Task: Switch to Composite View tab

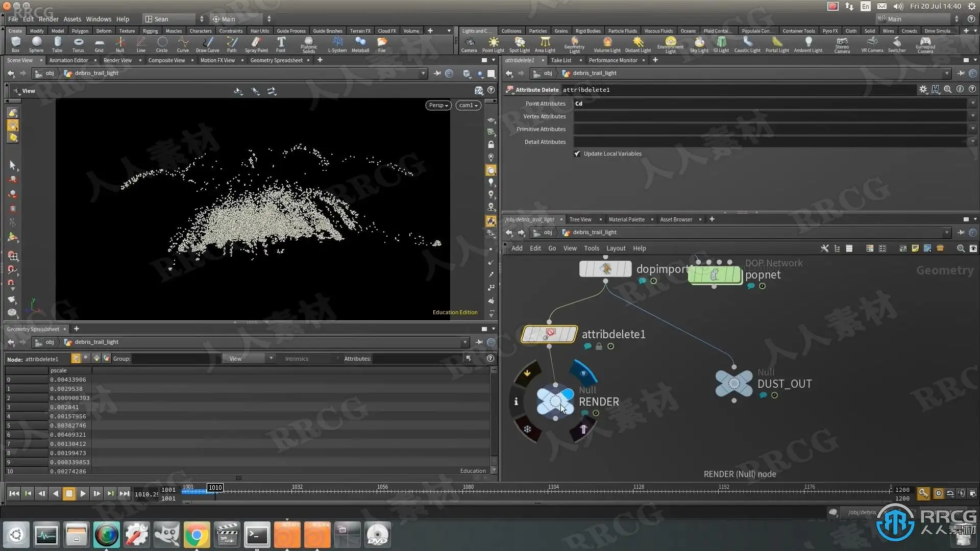Action: pyautogui.click(x=166, y=60)
